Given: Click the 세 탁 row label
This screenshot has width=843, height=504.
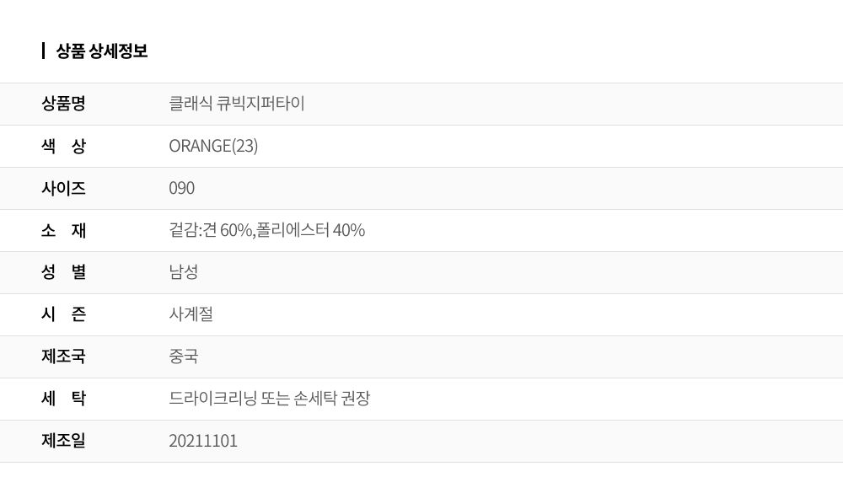Looking at the screenshot, I should [x=64, y=399].
